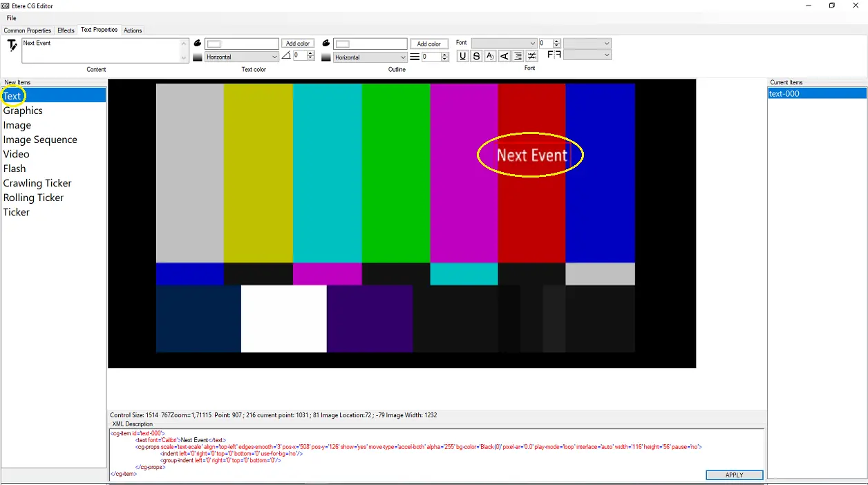The image size is (868, 485).
Task: Toggle underline text formatting
Action: coord(462,57)
